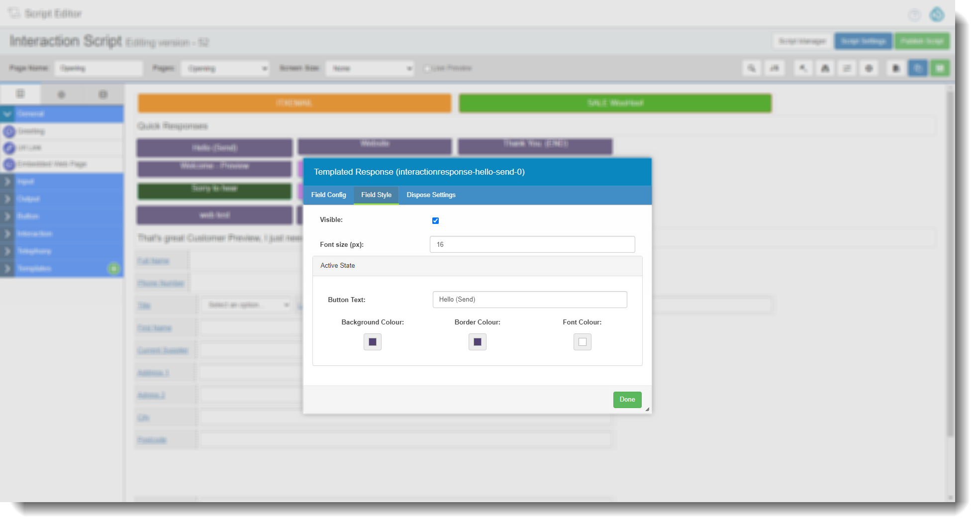The height and width of the screenshot is (527, 980).
Task: Focus the Font size (px) field
Action: [x=532, y=244]
